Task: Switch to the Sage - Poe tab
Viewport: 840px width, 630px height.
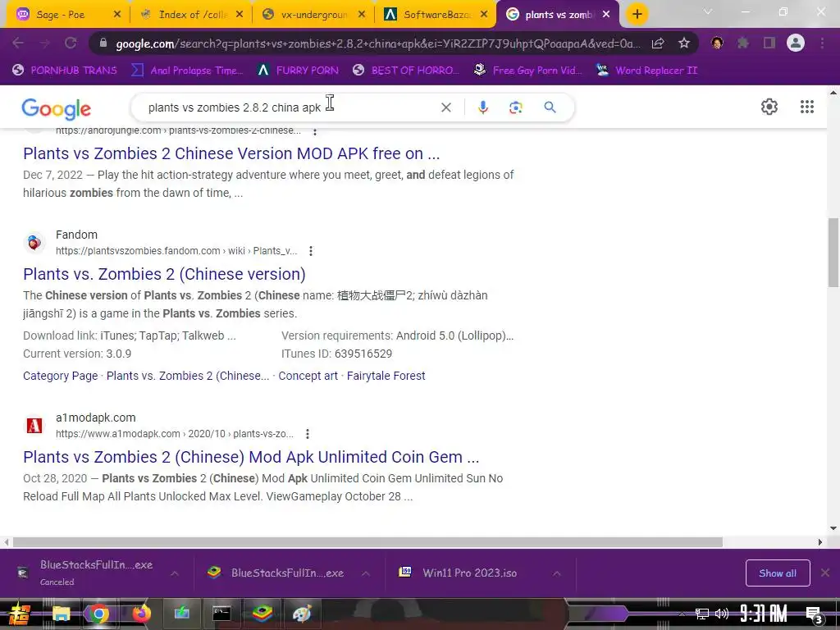Action: [60, 15]
